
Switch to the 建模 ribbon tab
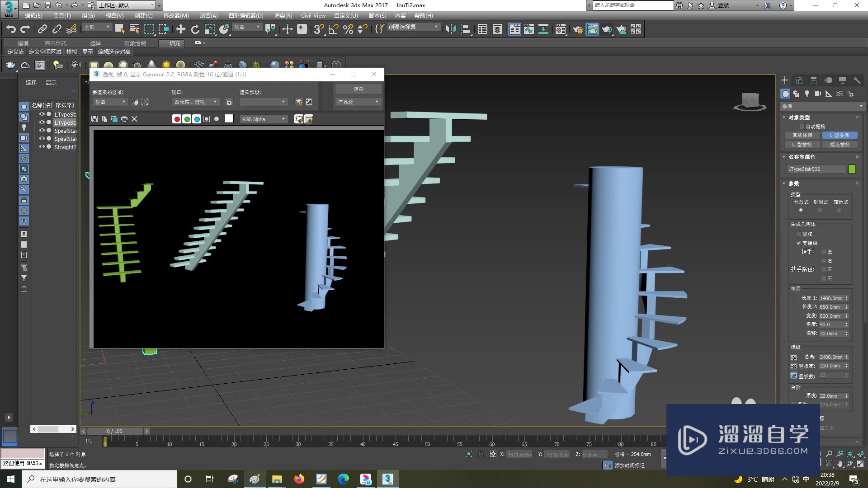(23, 43)
